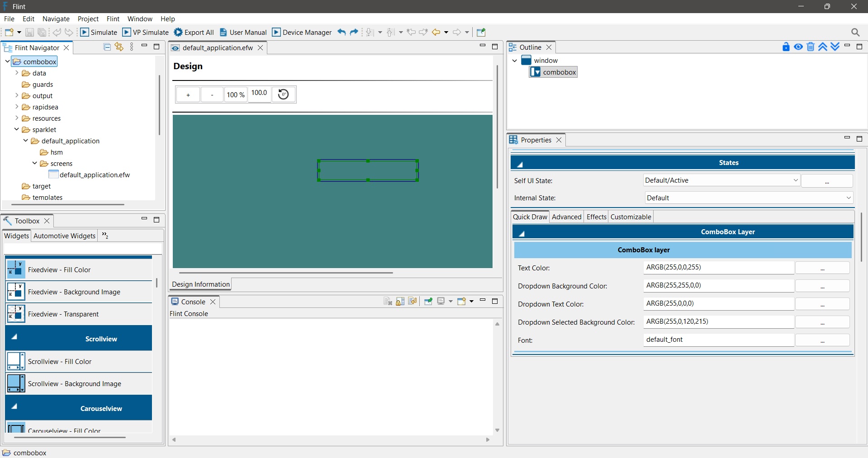Collapse the sparklet folder in navigator

17,129
